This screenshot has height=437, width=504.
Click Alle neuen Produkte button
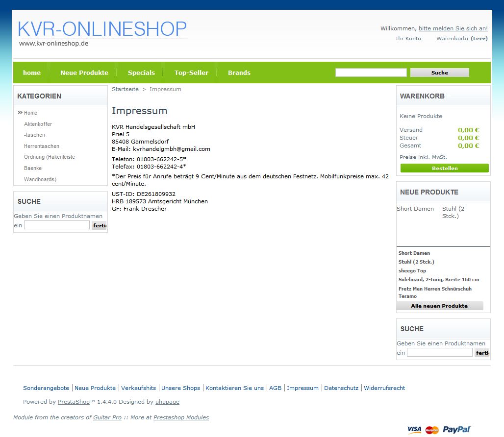point(439,306)
